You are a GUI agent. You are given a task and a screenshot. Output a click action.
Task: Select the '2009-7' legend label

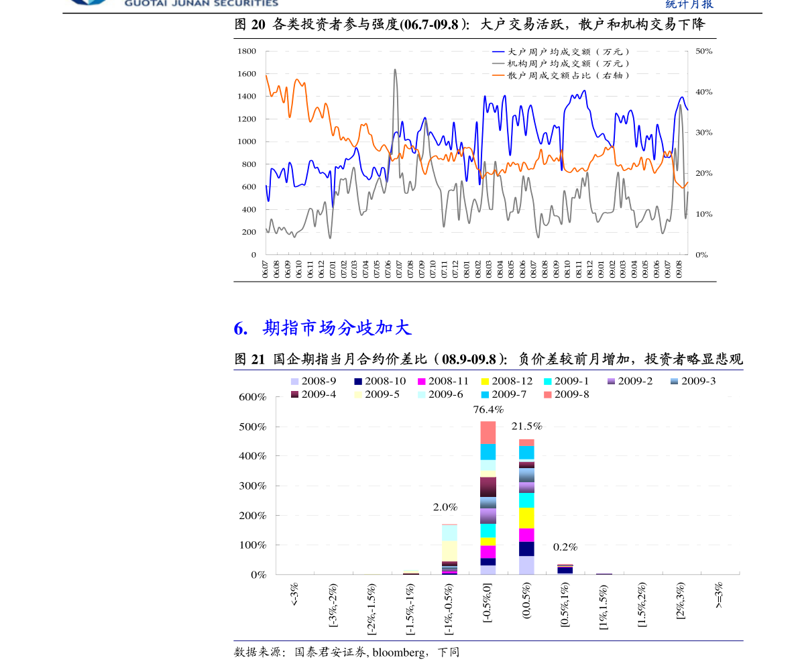click(x=509, y=394)
